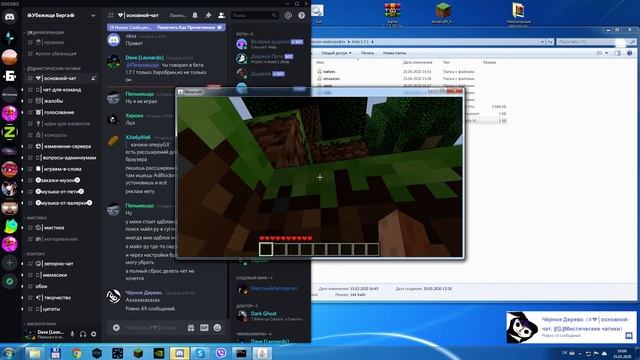Click Чёрное Дерево username in chat
640x360 pixels.
tap(144, 293)
